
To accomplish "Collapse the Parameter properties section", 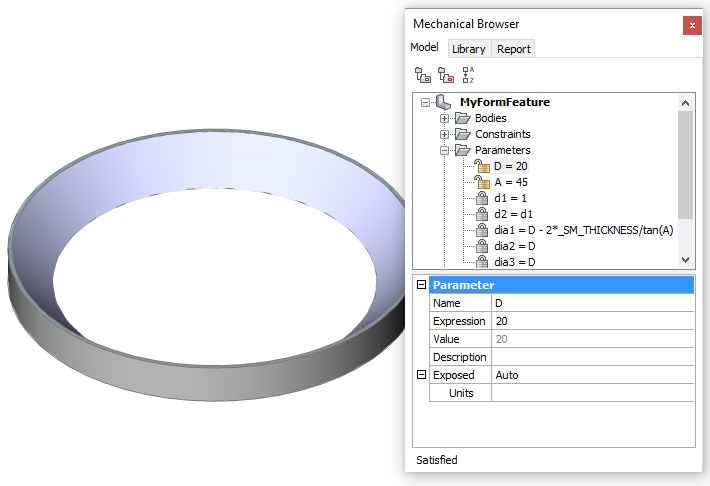I will [x=421, y=285].
